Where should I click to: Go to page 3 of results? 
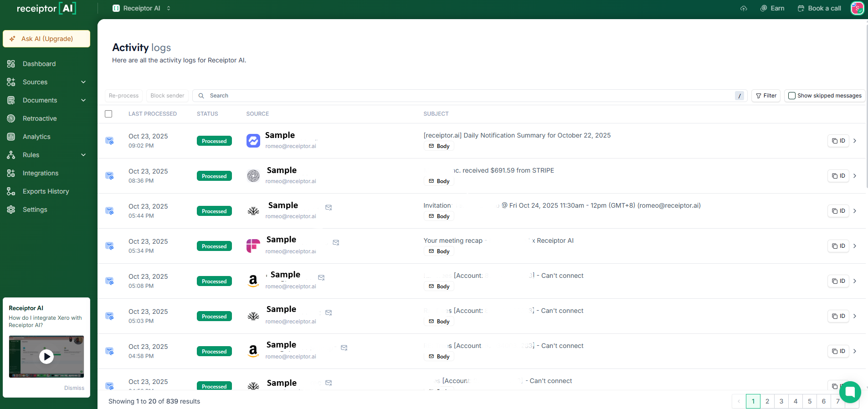tap(781, 401)
